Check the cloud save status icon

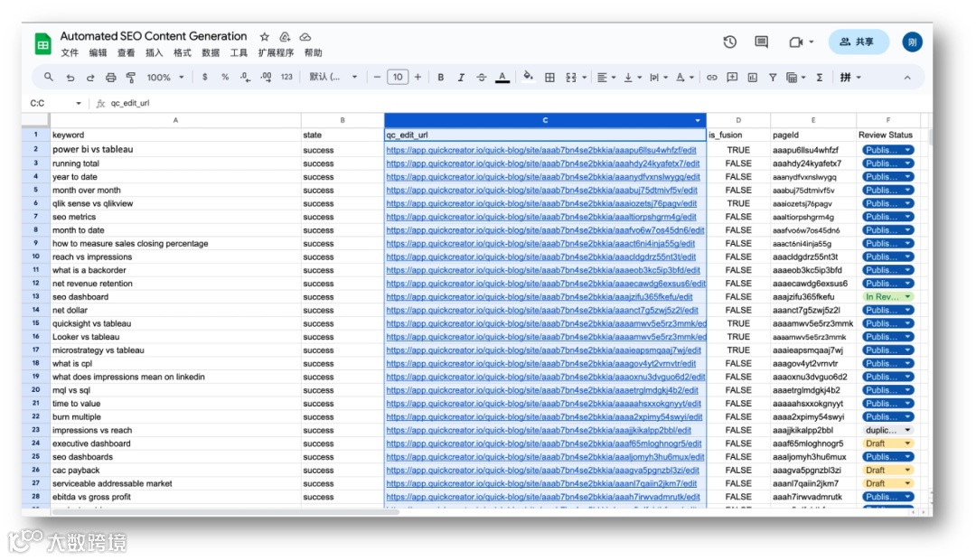[305, 37]
